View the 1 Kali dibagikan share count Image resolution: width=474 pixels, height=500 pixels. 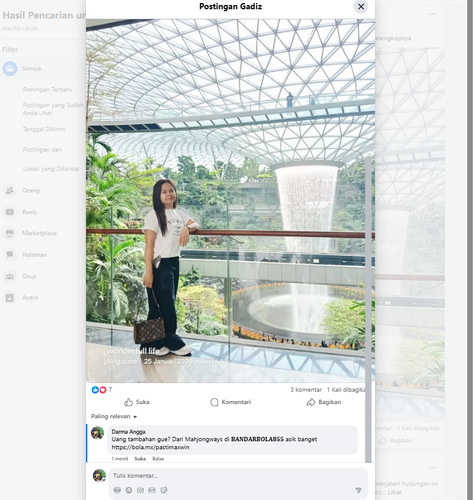[346, 390]
